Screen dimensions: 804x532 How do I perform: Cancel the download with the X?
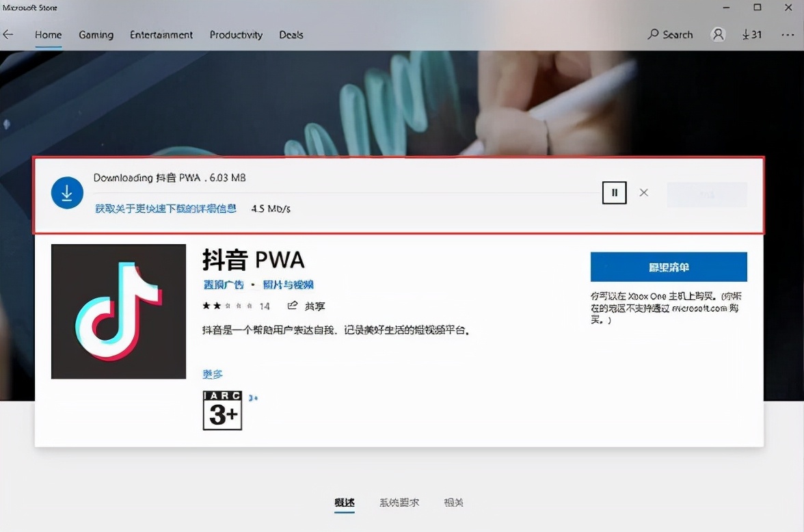[644, 192]
